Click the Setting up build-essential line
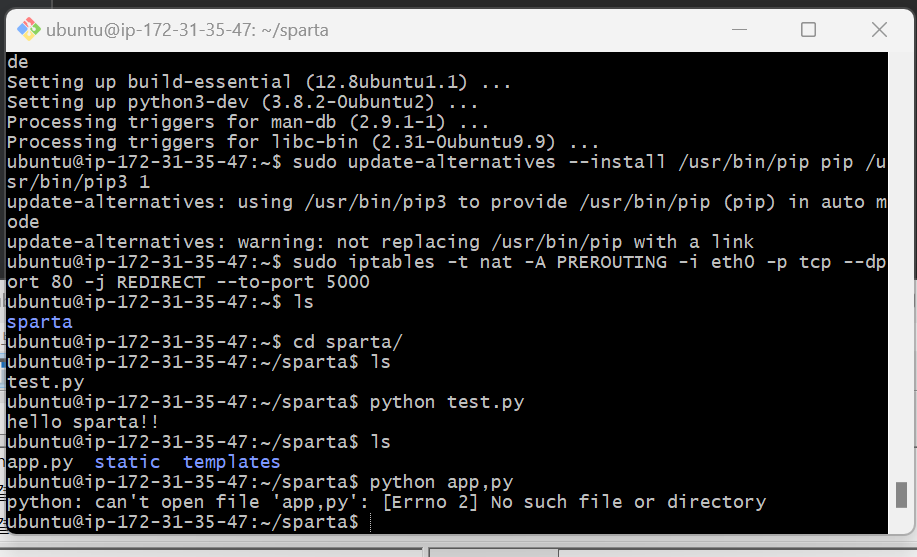 tap(259, 82)
